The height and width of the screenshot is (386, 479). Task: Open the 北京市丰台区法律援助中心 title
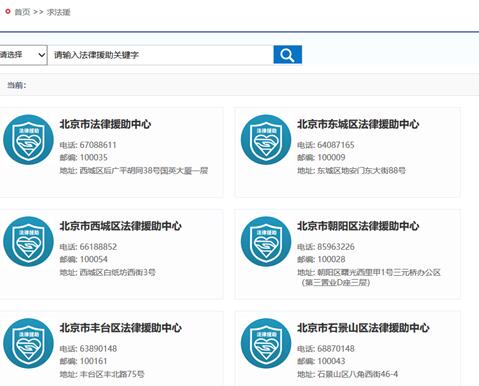click(x=120, y=328)
